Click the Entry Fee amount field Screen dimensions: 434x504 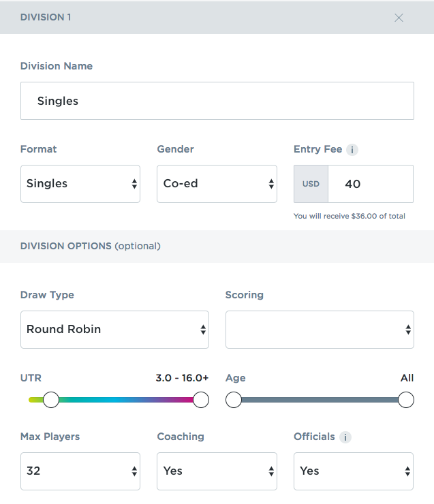(370, 184)
